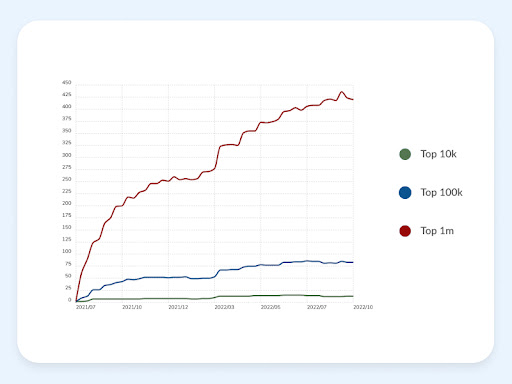The height and width of the screenshot is (384, 512).
Task: Click the 2021/12 x-axis label
Action: tap(178, 307)
